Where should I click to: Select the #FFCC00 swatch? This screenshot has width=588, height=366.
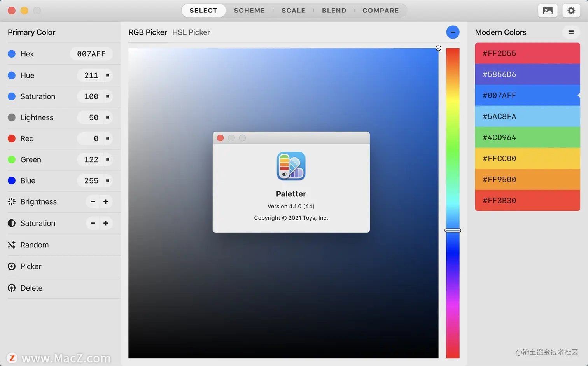[527, 158]
